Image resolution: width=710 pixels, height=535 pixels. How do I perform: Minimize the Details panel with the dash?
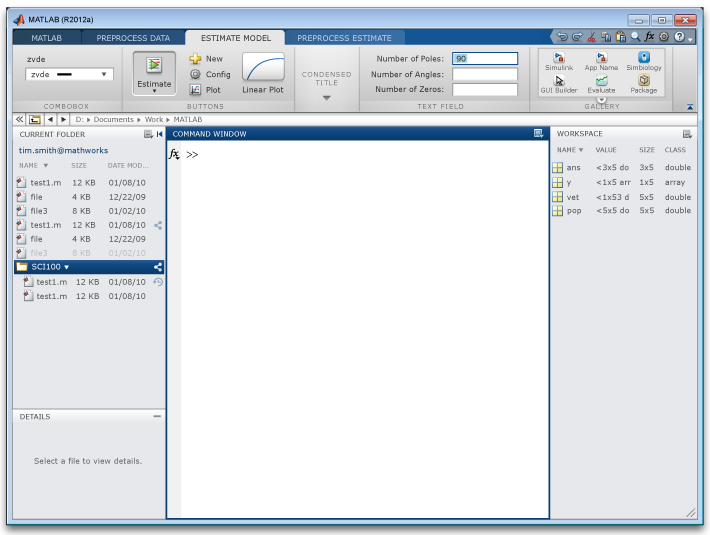pos(157,416)
